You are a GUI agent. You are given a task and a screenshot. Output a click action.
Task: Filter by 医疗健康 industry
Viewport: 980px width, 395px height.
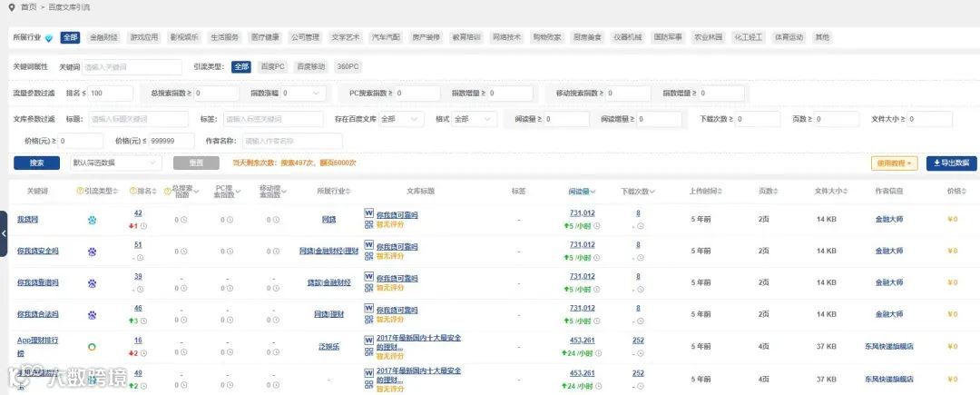(265, 37)
